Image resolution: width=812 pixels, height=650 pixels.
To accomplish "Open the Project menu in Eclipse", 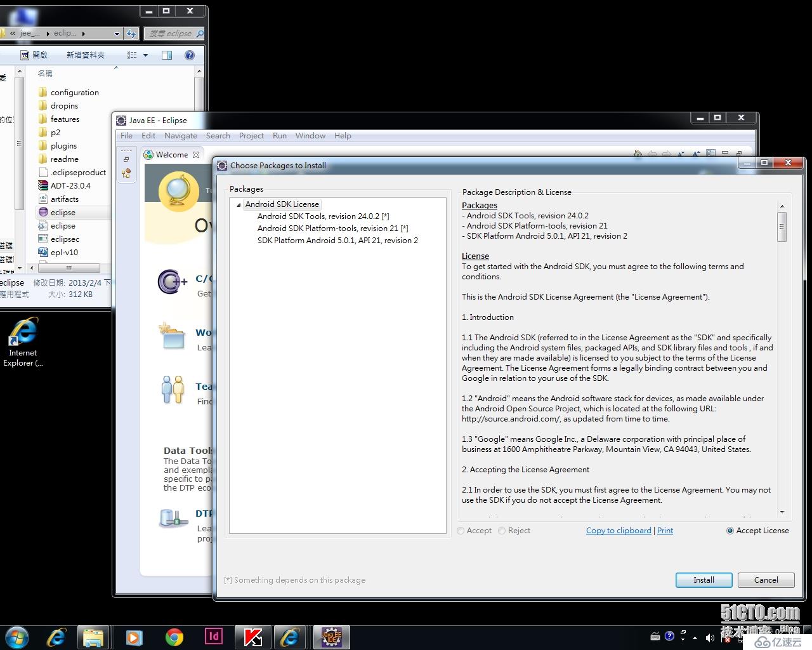I will tap(251, 136).
